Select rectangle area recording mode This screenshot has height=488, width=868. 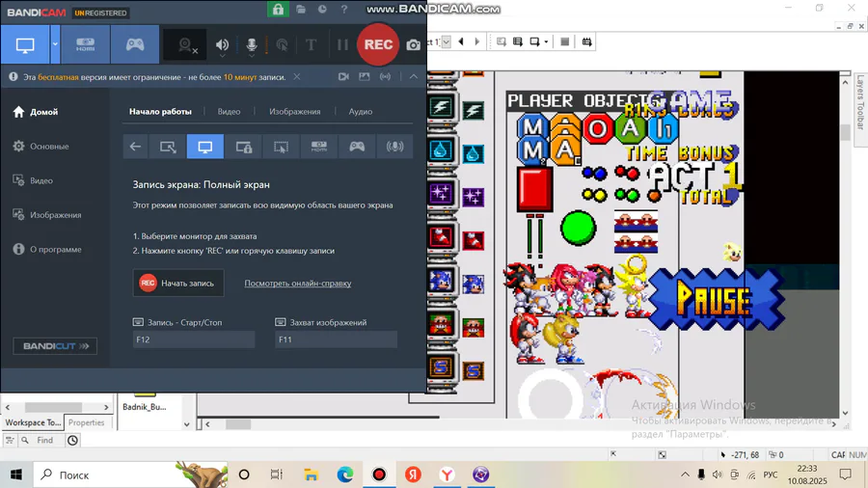[x=168, y=147]
